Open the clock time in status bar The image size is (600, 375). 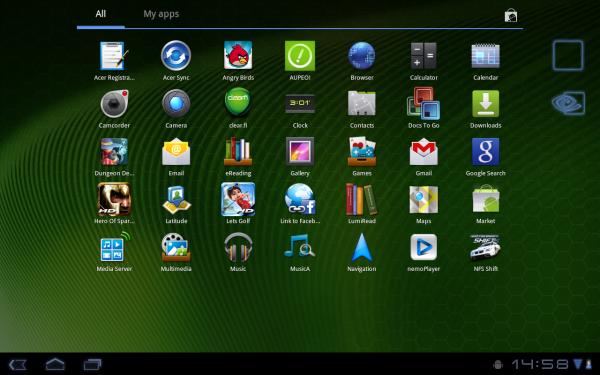click(540, 364)
